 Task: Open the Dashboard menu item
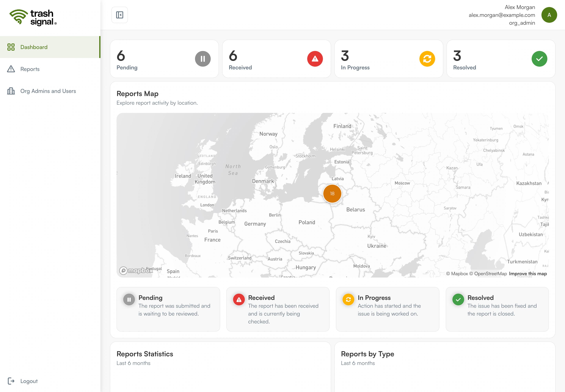(50, 47)
